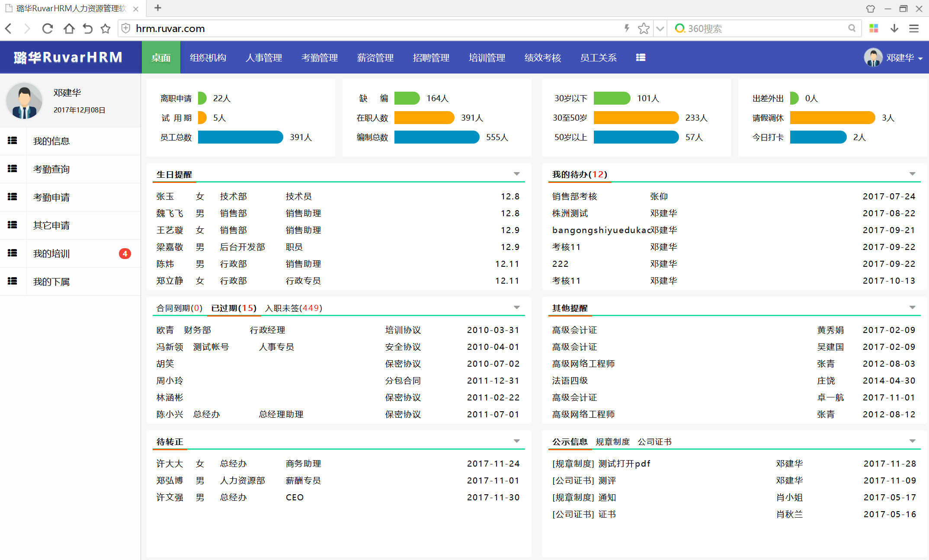Click the list icon beside 我的信息
Viewport: 929px width, 560px height.
point(13,141)
